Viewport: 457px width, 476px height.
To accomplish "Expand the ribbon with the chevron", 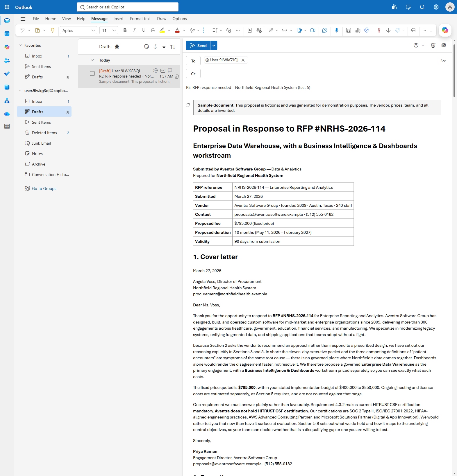I will click(431, 31).
